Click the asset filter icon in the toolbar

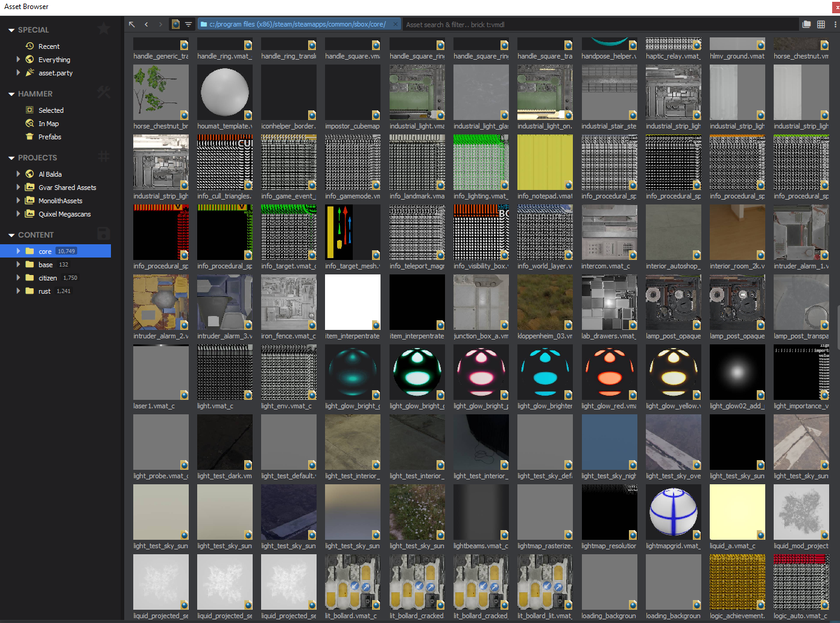(189, 24)
